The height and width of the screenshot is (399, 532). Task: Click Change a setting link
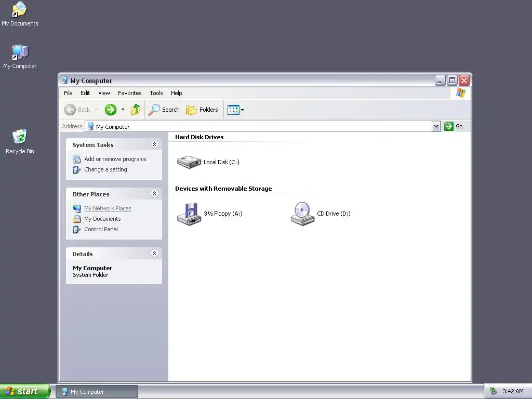point(106,169)
